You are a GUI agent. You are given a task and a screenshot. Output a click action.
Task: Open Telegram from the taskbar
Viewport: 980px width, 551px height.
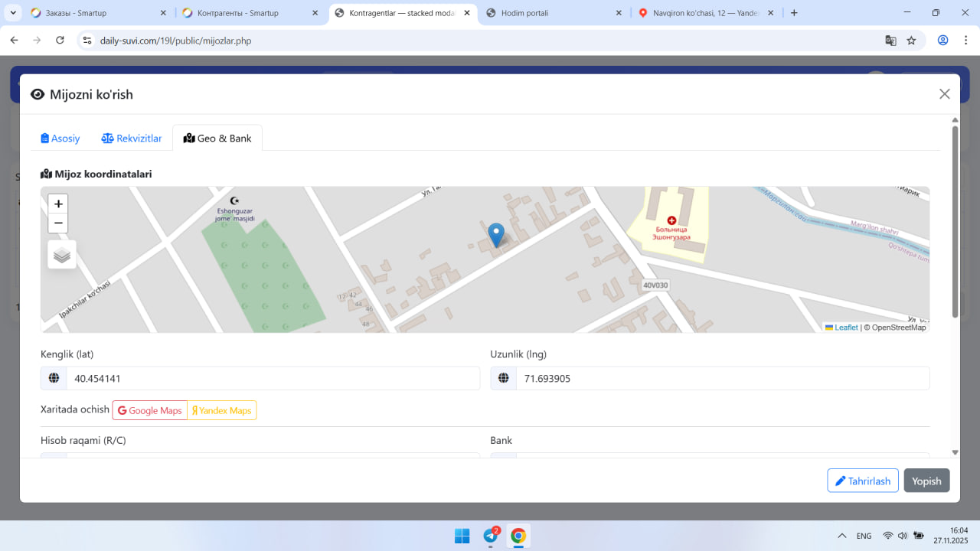490,536
